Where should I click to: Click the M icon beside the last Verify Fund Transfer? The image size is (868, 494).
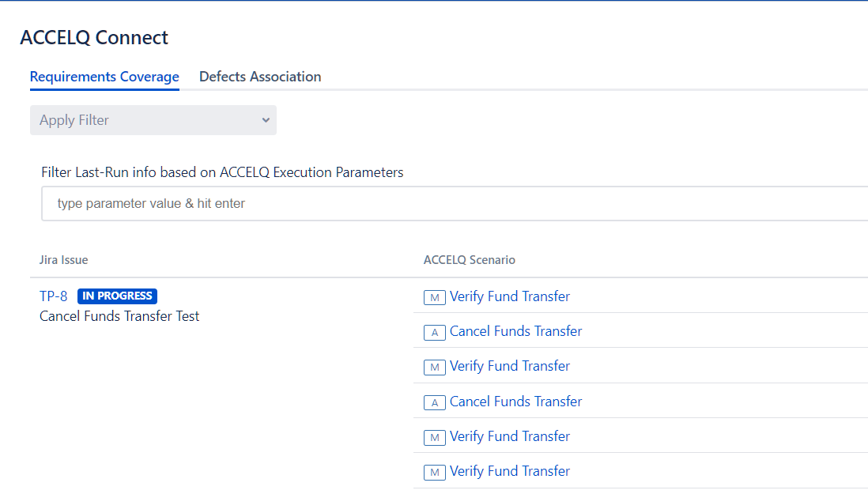point(435,473)
